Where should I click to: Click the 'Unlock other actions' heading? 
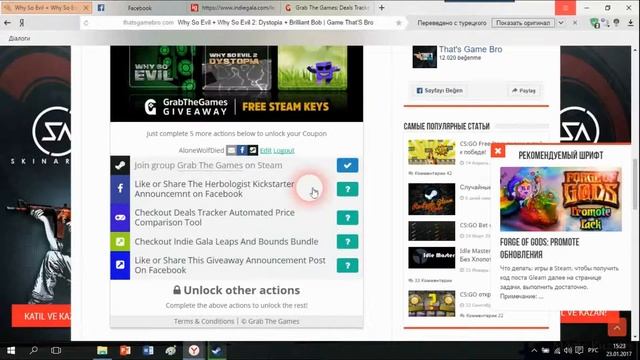pyautogui.click(x=236, y=290)
